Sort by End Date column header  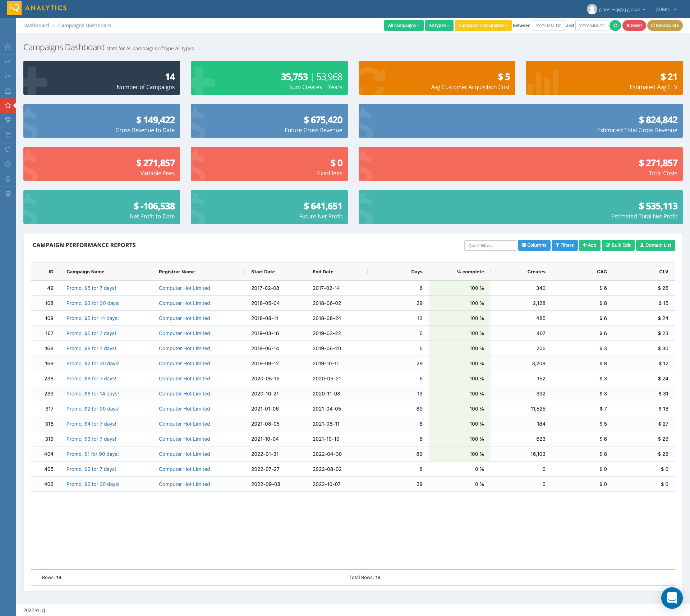point(323,272)
